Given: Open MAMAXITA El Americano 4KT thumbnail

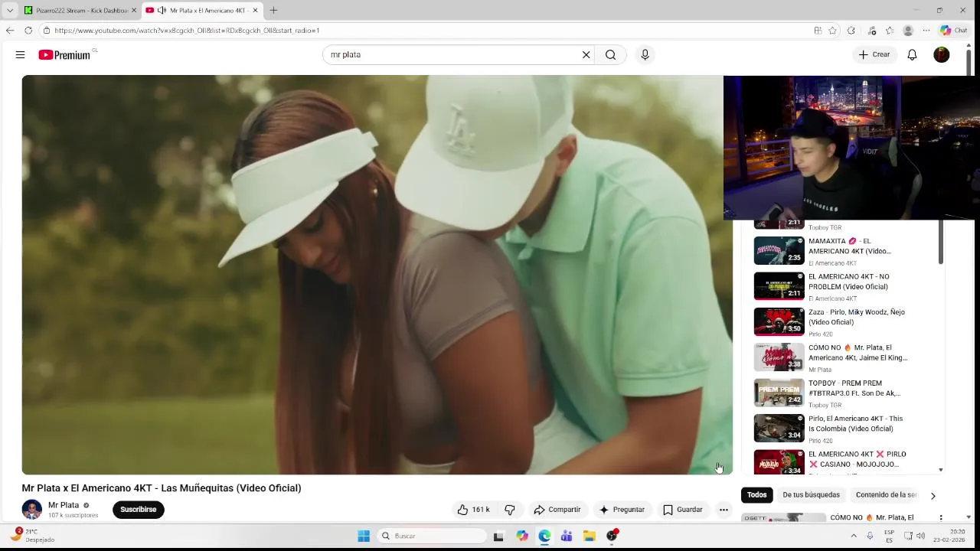Looking at the screenshot, I should click(x=779, y=250).
